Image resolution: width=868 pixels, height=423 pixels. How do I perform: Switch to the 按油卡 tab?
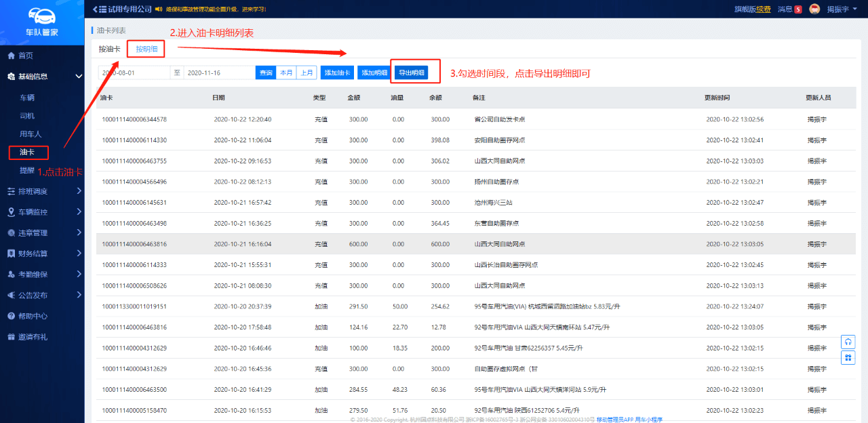coord(109,49)
